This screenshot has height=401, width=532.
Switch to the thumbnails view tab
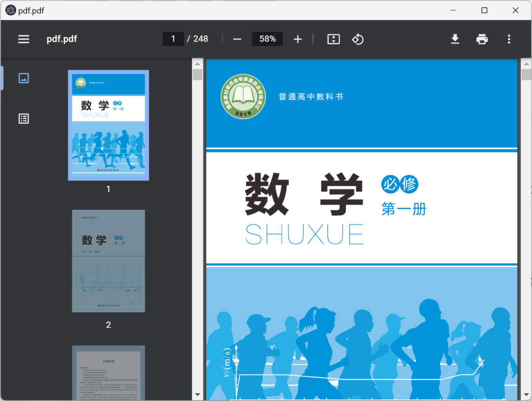click(24, 78)
